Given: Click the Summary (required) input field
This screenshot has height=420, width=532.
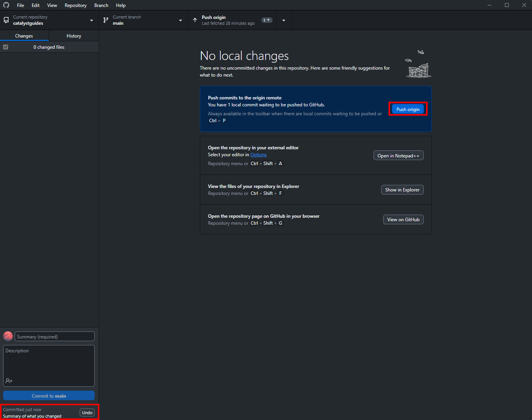Looking at the screenshot, I should (55, 336).
